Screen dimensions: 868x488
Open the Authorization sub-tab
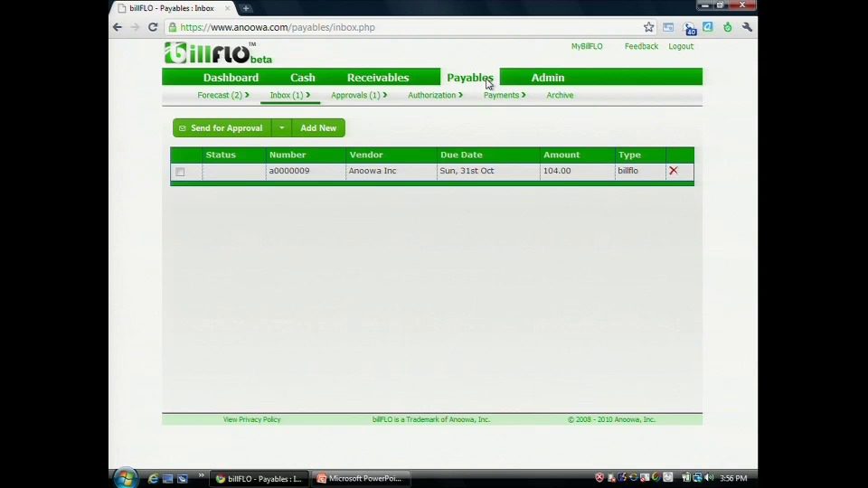(x=432, y=95)
